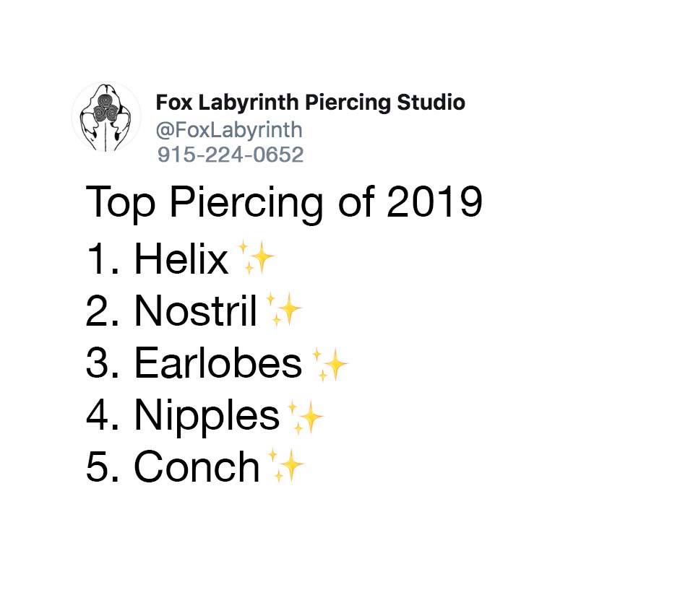The height and width of the screenshot is (616, 680).
Task: Select the word Nostril
Action: pos(195,311)
